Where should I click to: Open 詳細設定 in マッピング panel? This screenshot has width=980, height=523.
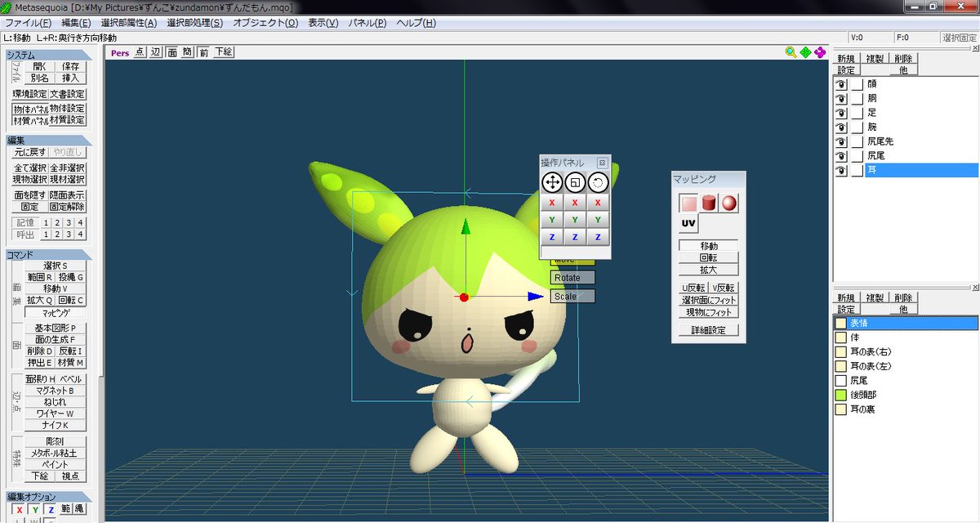point(709,330)
